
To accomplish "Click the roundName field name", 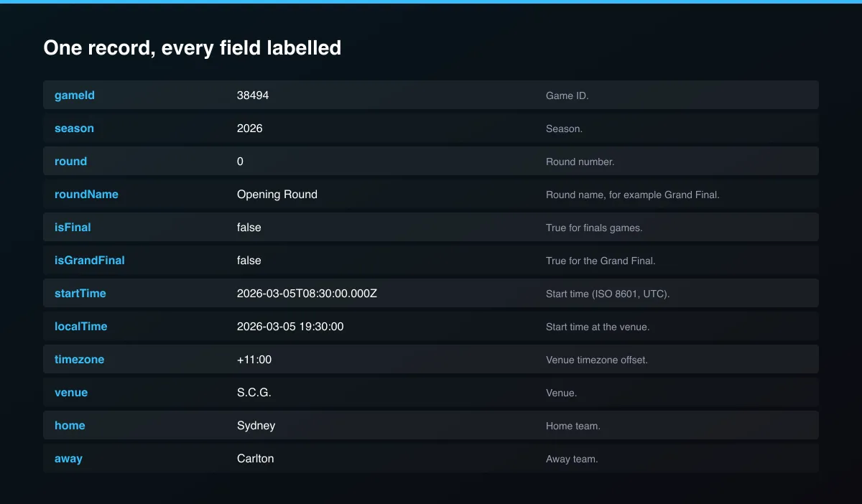I will [86, 195].
